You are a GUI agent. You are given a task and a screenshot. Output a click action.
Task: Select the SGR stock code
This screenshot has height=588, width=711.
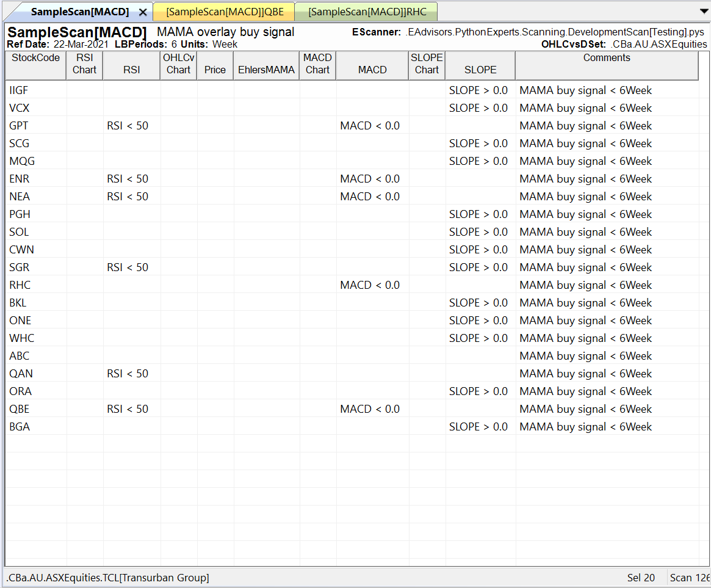pyautogui.click(x=19, y=267)
